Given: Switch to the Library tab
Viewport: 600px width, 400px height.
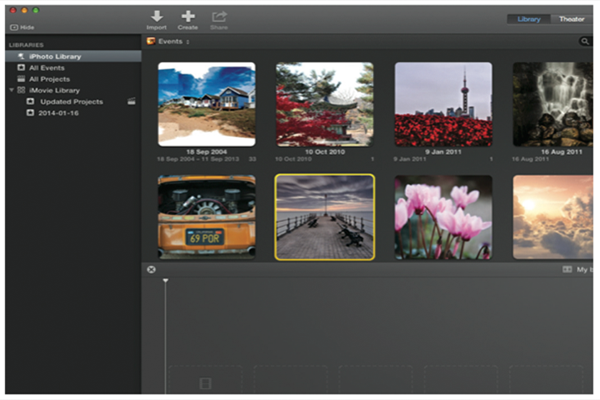Looking at the screenshot, I should point(529,19).
